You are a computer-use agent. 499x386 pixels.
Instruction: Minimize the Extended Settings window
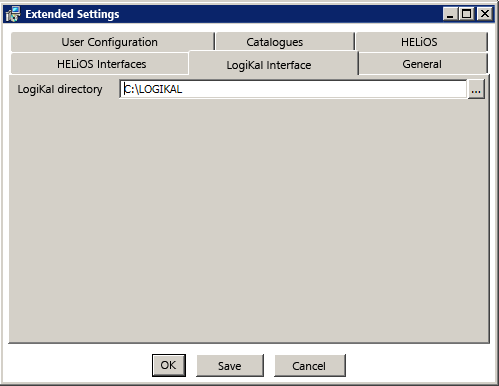[450, 14]
